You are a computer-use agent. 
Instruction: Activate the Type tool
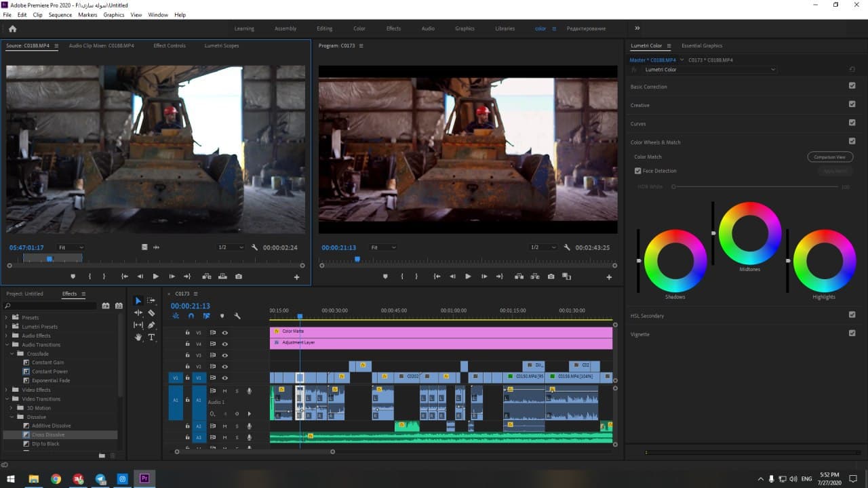[x=151, y=337]
